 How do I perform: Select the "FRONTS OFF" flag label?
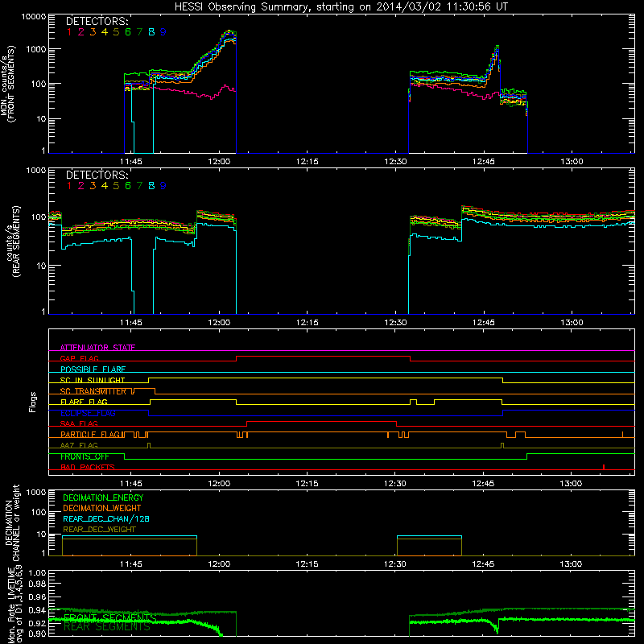tap(85, 456)
